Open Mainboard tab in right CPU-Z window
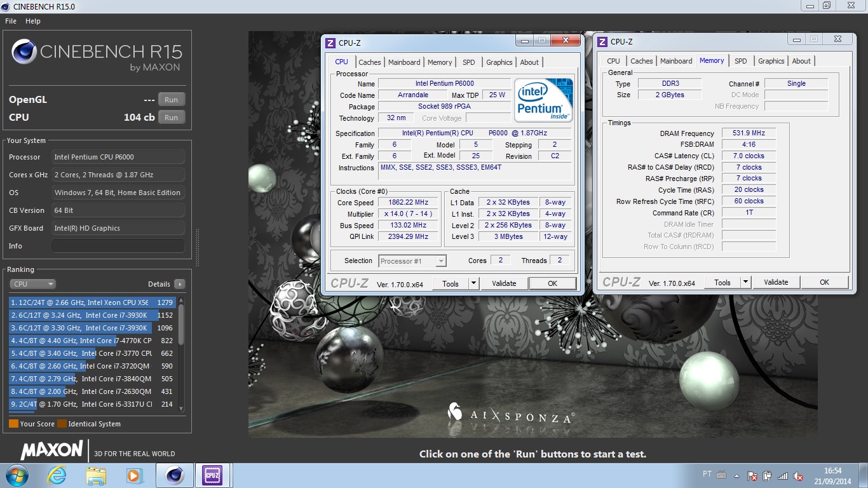 (676, 61)
